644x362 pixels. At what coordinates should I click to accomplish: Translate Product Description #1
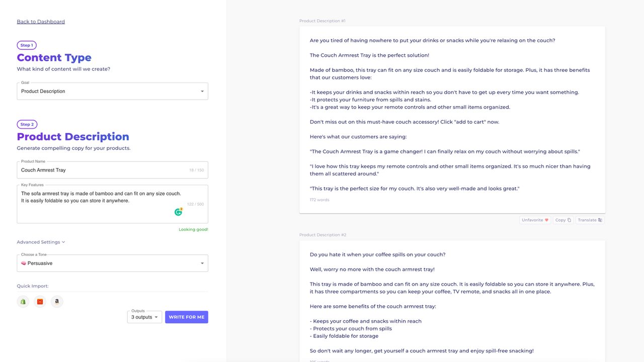point(590,220)
